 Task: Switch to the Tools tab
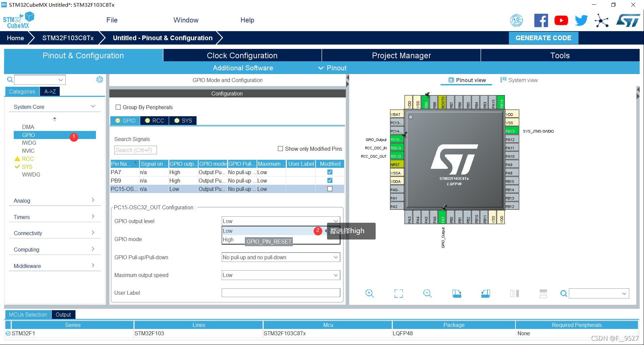pos(560,55)
